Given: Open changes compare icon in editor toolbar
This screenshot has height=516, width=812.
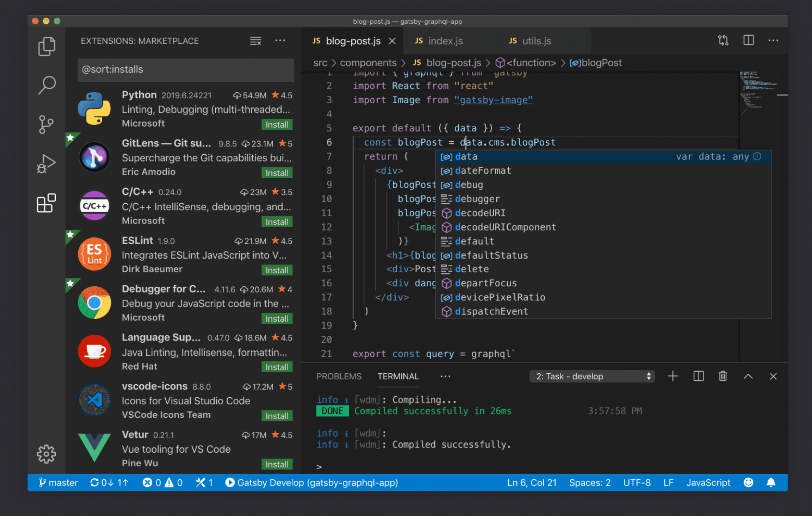Looking at the screenshot, I should tap(723, 40).
